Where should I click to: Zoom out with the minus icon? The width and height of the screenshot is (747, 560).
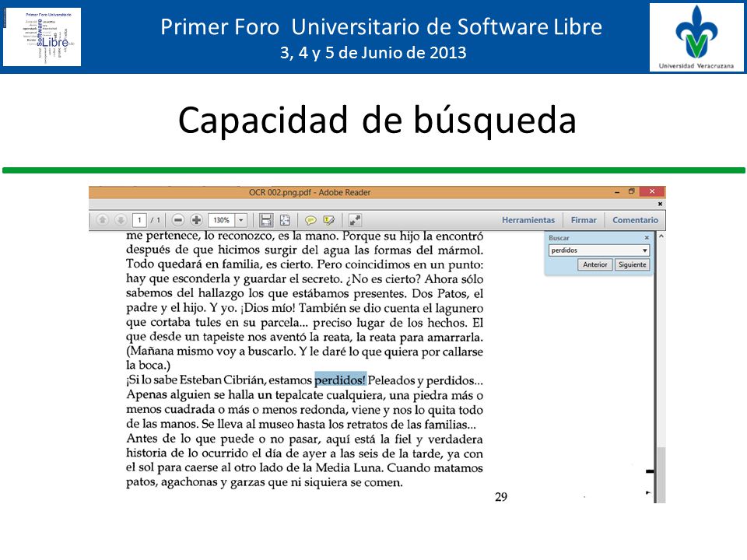(x=178, y=220)
